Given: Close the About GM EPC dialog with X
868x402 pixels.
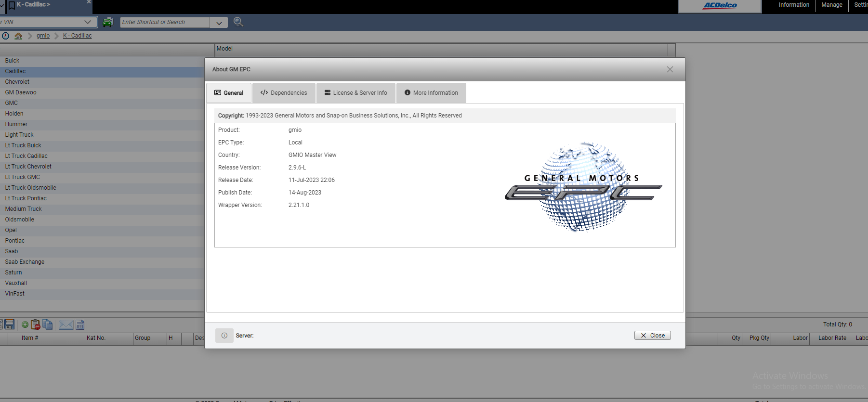Looking at the screenshot, I should click(x=670, y=69).
